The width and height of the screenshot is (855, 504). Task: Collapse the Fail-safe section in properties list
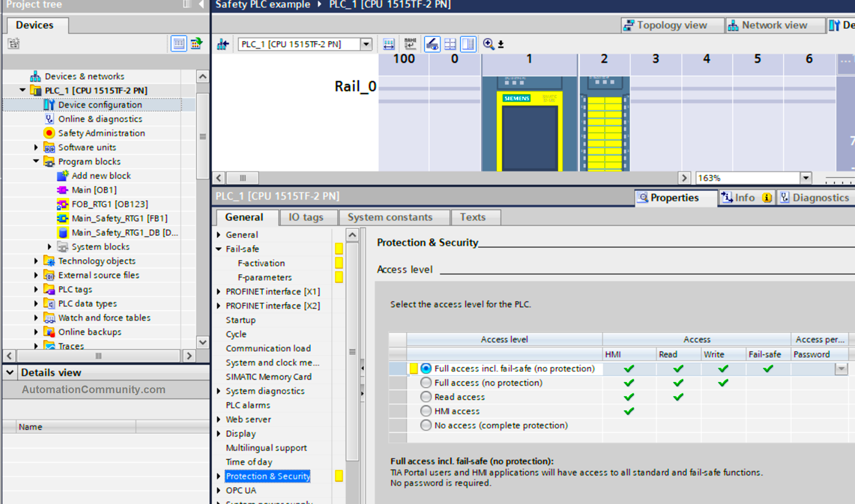pos(219,249)
